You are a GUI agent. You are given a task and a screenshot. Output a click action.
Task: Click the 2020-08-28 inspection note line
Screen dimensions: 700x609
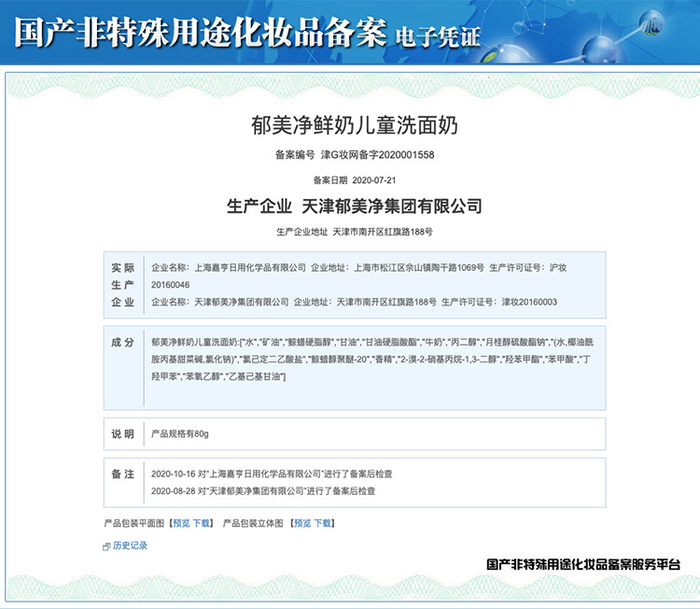[263, 491]
